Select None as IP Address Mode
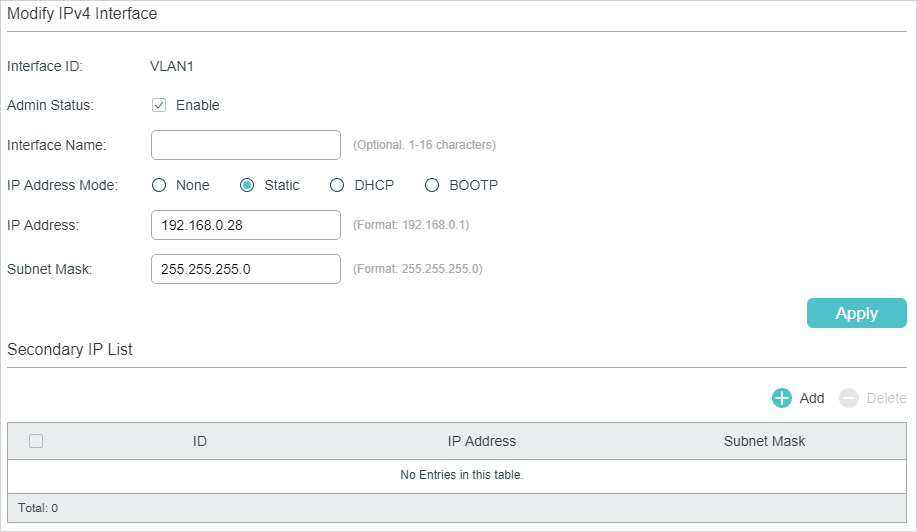Viewport: 917px width, 532px height. pos(158,185)
